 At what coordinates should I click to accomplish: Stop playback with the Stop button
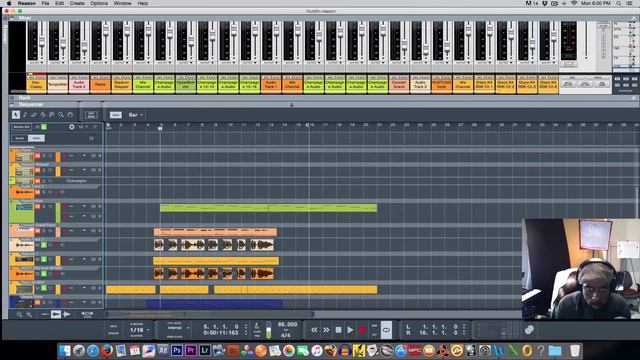[338, 330]
